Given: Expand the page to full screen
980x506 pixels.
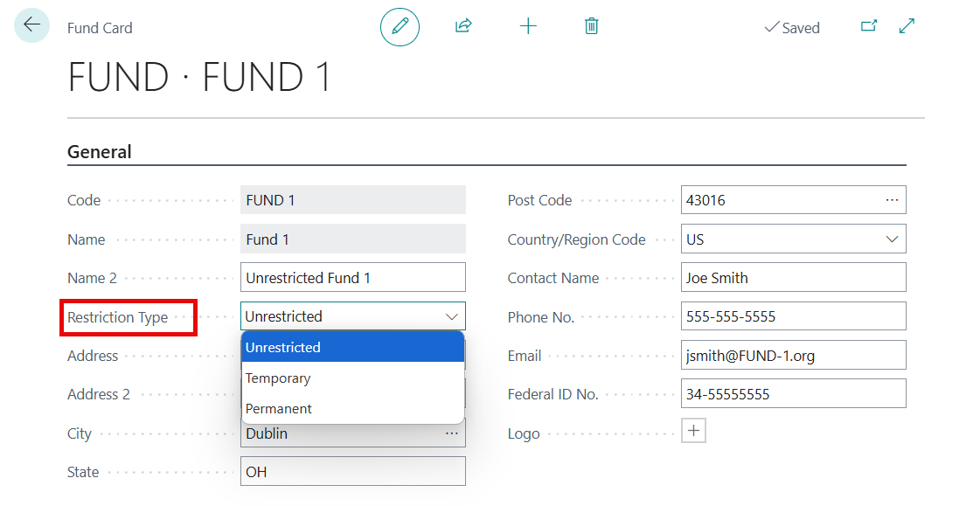Looking at the screenshot, I should tap(907, 26).
